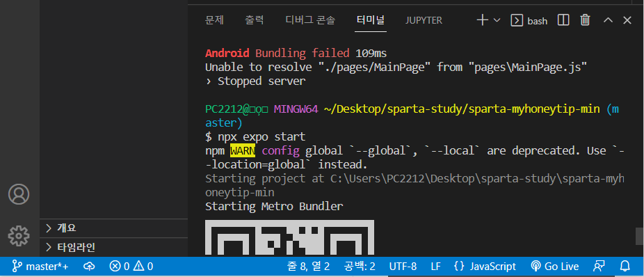Select the bash terminal label
The height and width of the screenshot is (277, 644).
(x=537, y=21)
